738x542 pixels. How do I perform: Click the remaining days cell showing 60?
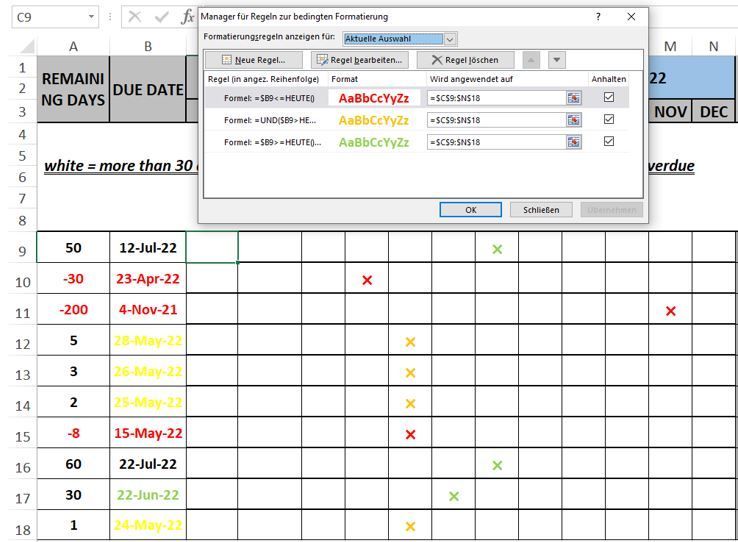(73, 464)
